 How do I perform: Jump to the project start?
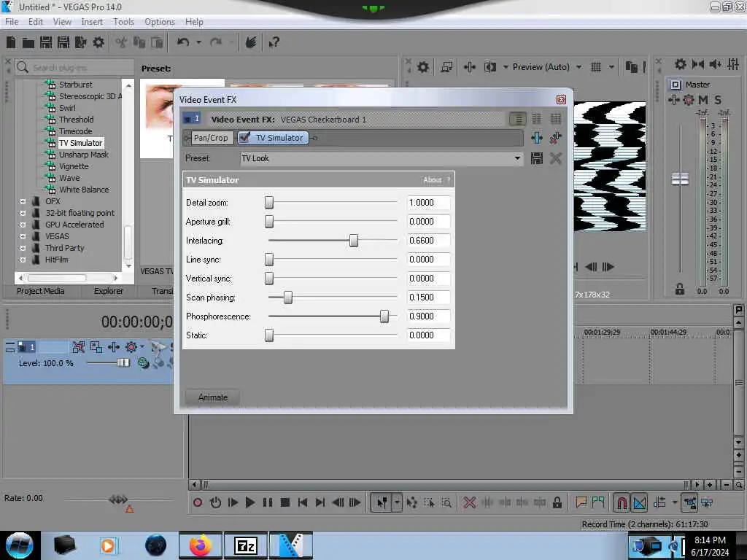(303, 502)
